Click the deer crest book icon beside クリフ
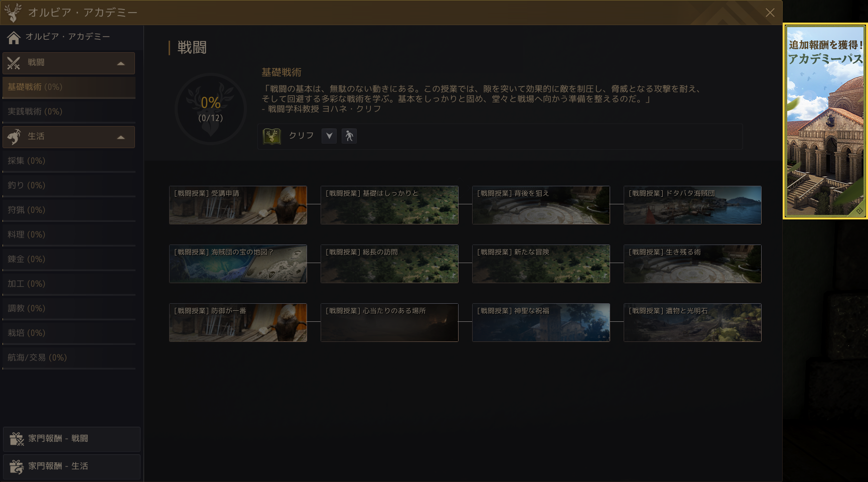Viewport: 868px width, 482px height. 271,135
